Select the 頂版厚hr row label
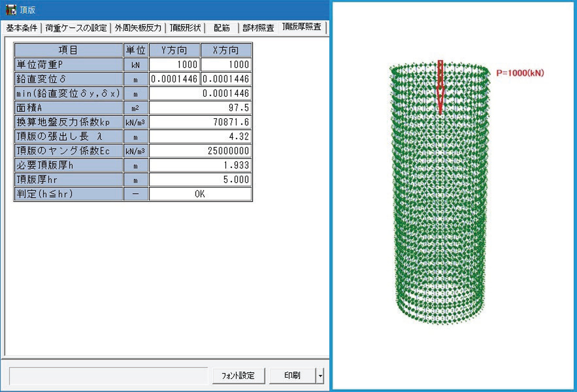Viewport: 577px width, 392px height. [x=68, y=179]
